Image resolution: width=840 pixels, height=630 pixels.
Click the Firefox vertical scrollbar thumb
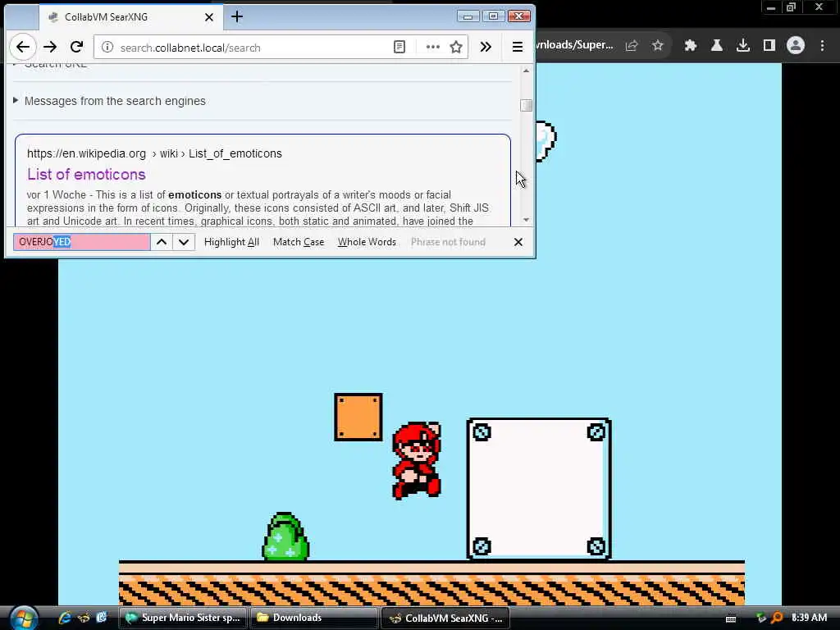point(526,105)
